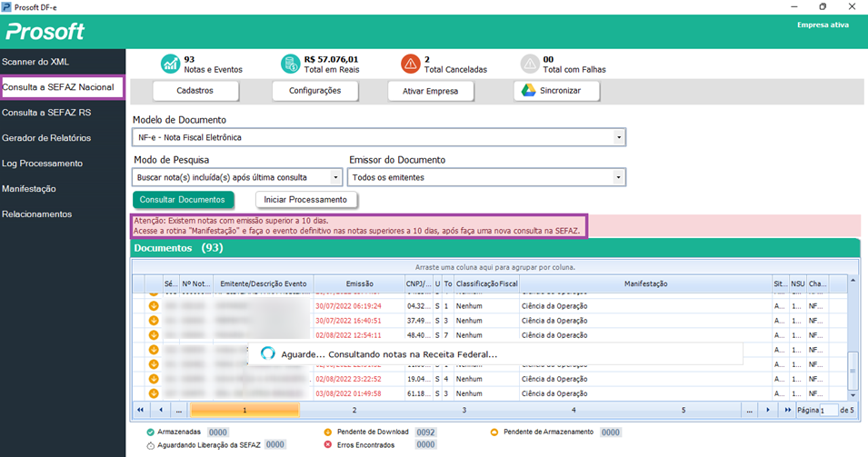This screenshot has height=457, width=868.
Task: Click the Aguardando Liberação da SEFAZ icon
Action: (150, 445)
